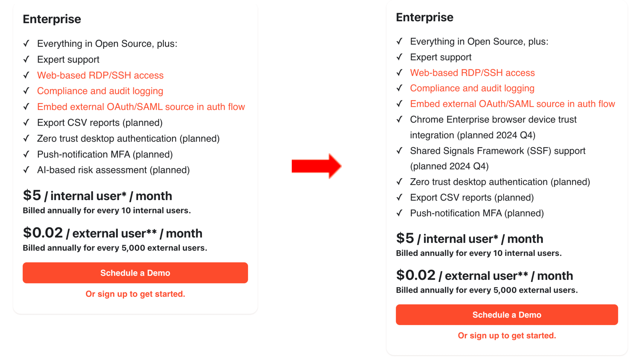This screenshot has width=644, height=362.
Task: Open right card's Embed external OAuth/SAML source link
Action: click(512, 104)
